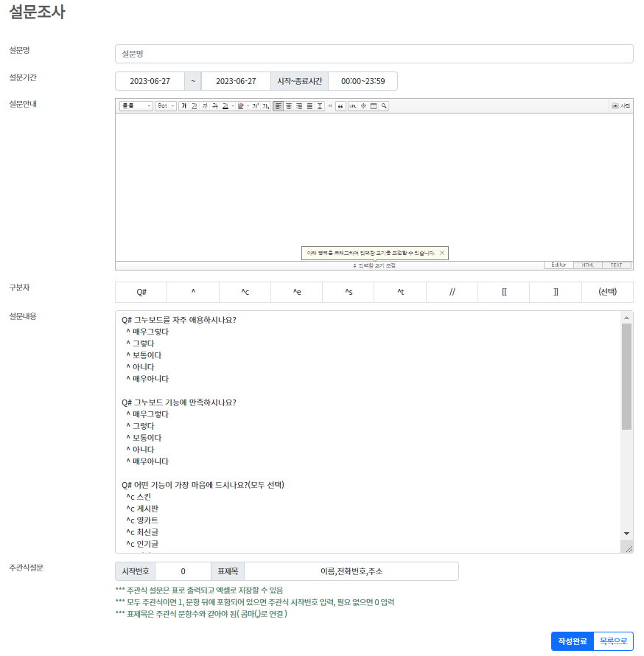
Task: Click the survey content scrollbar thumb
Action: [626, 376]
